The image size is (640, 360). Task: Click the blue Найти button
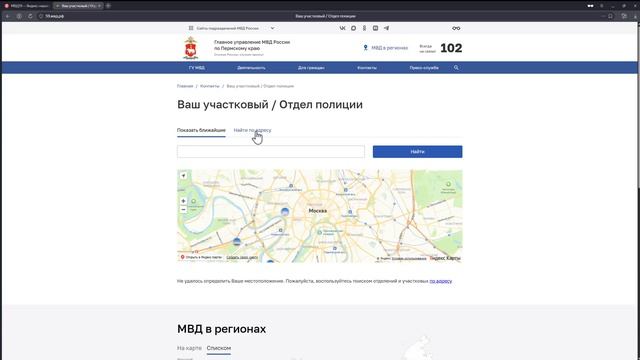(x=418, y=151)
